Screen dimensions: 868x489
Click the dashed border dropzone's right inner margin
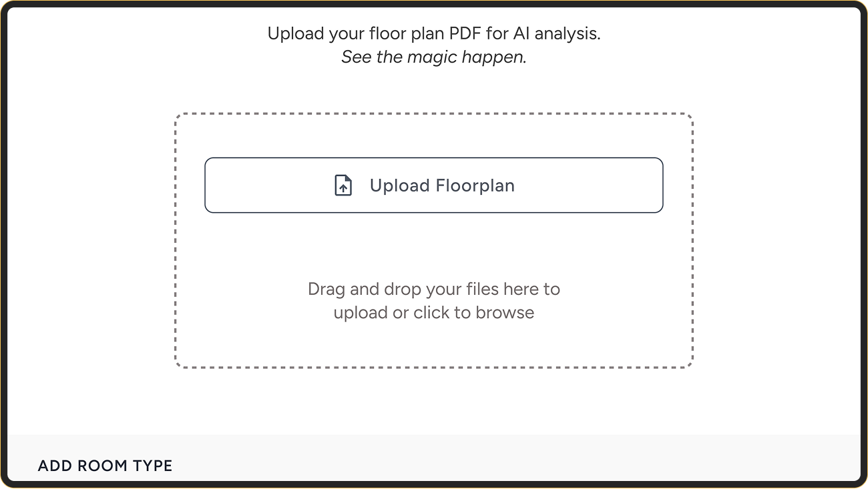(678, 267)
